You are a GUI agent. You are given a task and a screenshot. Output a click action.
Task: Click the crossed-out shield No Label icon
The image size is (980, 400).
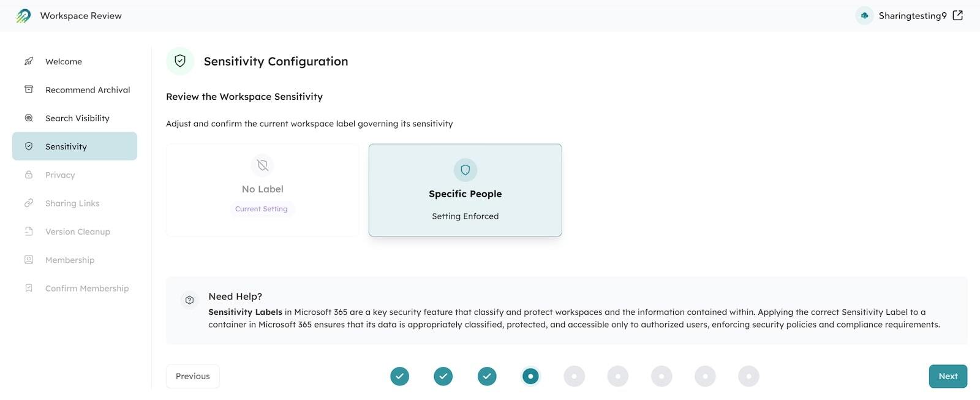(x=263, y=165)
